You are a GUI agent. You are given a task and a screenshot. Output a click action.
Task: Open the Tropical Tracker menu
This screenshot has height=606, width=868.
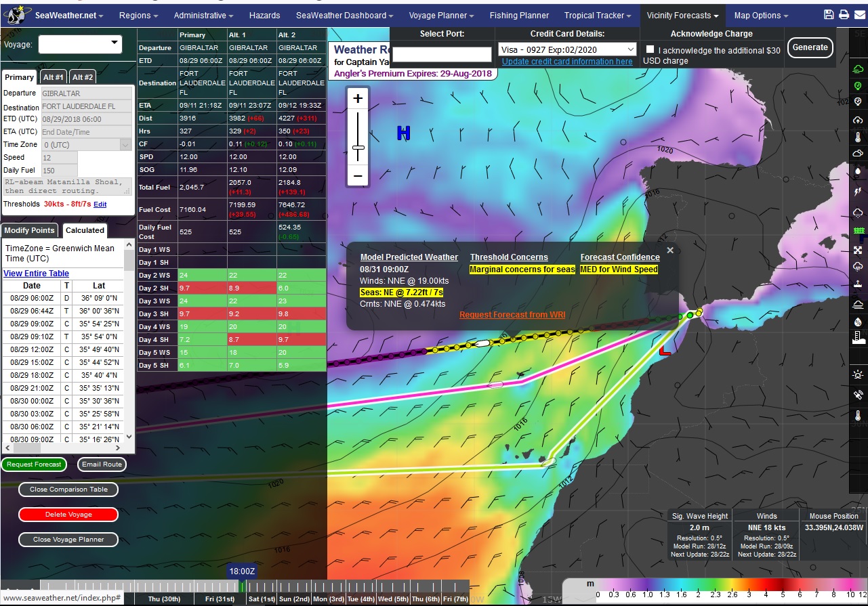coord(598,15)
